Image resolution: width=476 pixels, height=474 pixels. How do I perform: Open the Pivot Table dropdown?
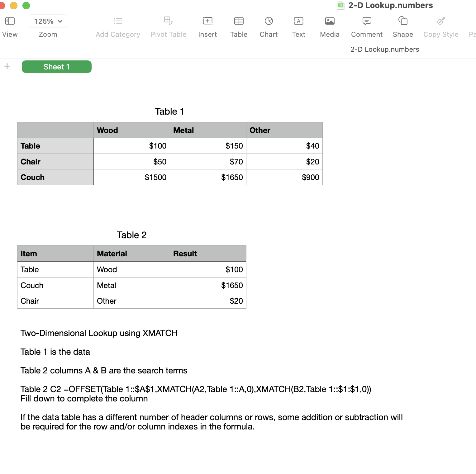coord(168,26)
